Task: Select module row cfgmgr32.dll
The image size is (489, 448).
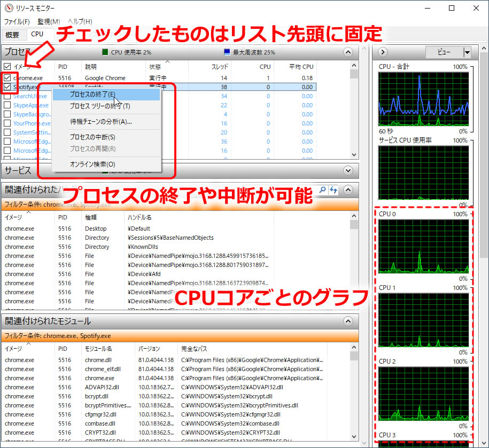Action: 100,414
